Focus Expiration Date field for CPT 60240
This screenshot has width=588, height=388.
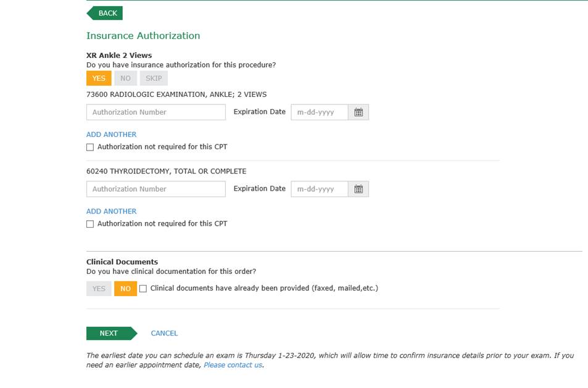[320, 189]
